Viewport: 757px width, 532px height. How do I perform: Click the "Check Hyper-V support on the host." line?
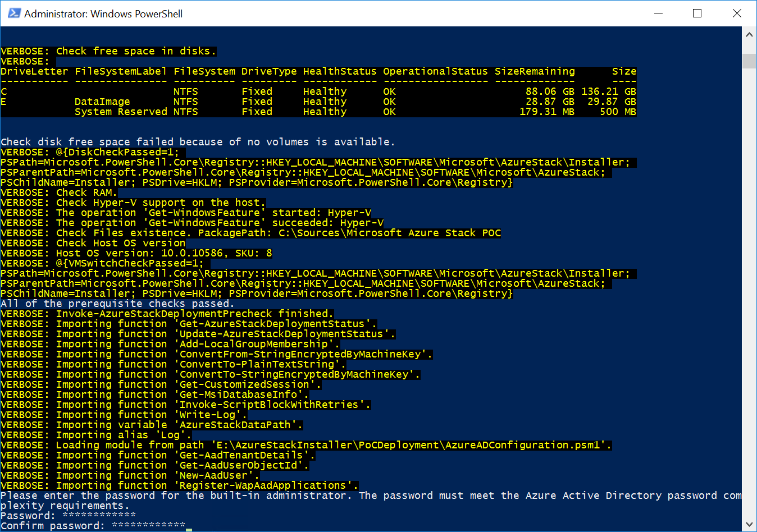coord(133,203)
